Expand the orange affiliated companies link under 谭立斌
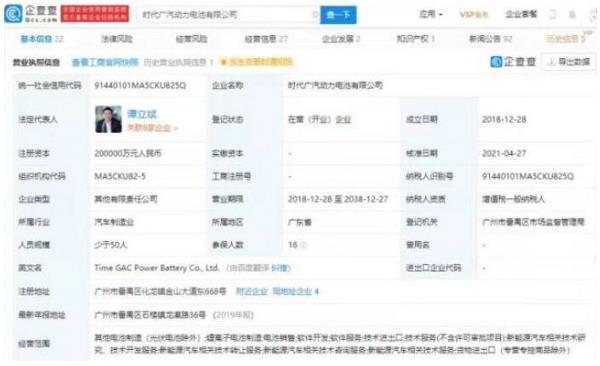 coord(153,128)
